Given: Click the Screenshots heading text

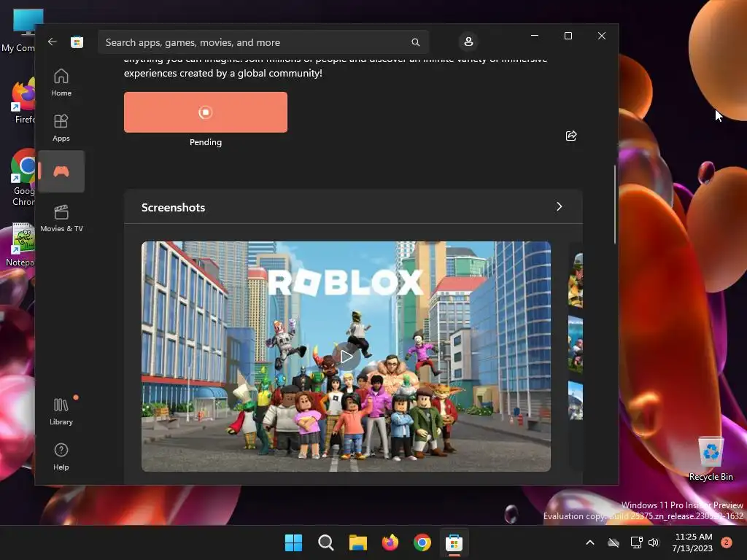Looking at the screenshot, I should pyautogui.click(x=174, y=207).
